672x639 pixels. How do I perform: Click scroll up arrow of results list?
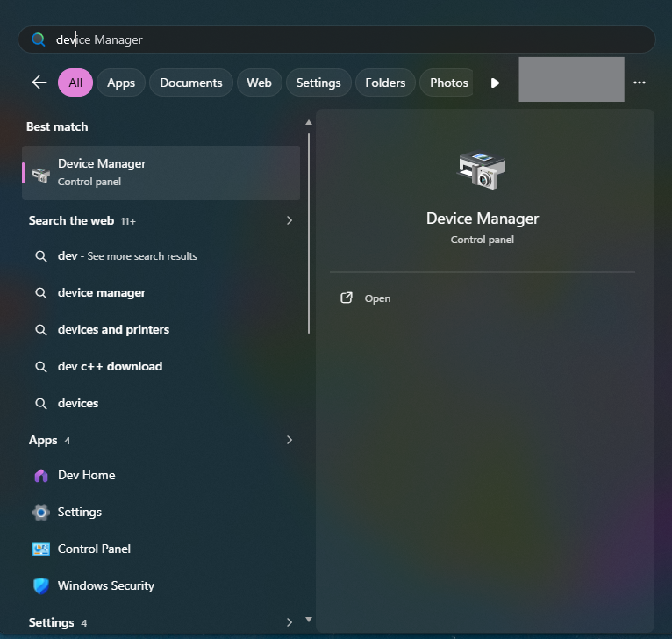pyautogui.click(x=309, y=123)
